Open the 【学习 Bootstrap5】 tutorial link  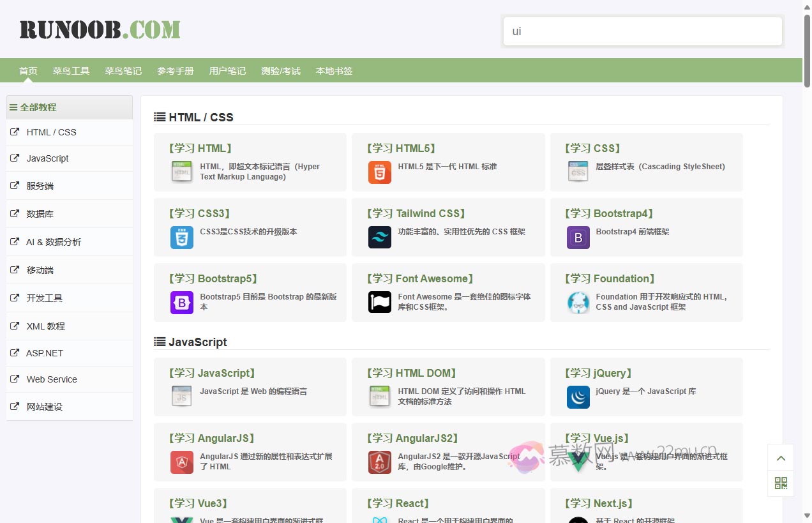coord(213,278)
